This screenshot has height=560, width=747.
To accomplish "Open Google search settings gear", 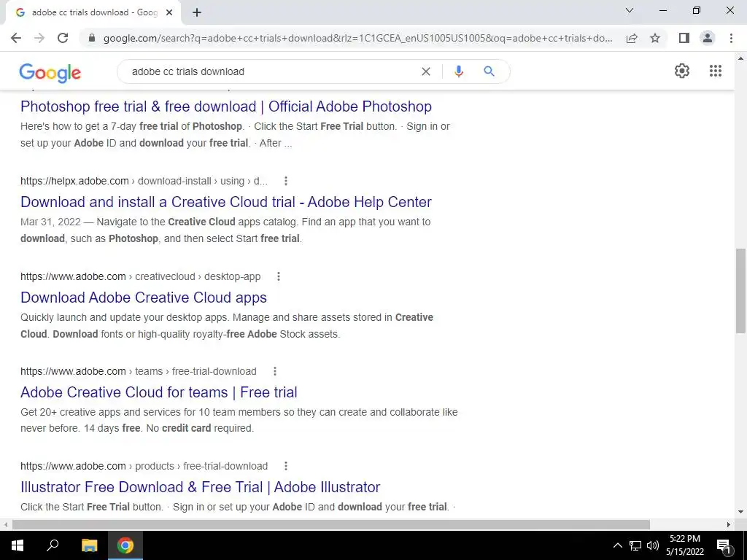I will (x=682, y=71).
